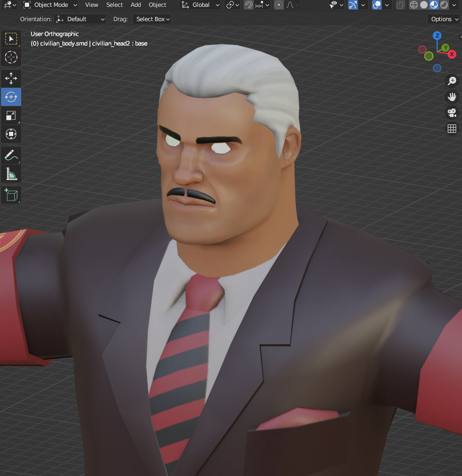Select the Scale tool
Screen dimensions: 462x476
tap(11, 115)
